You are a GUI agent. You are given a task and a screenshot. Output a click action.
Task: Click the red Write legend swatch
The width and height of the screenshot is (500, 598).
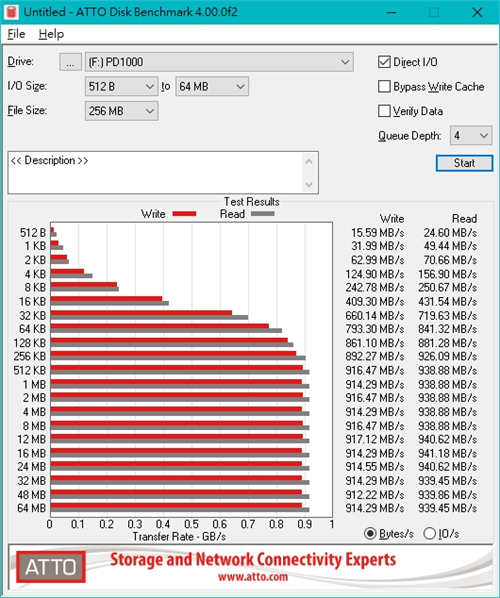click(x=184, y=214)
